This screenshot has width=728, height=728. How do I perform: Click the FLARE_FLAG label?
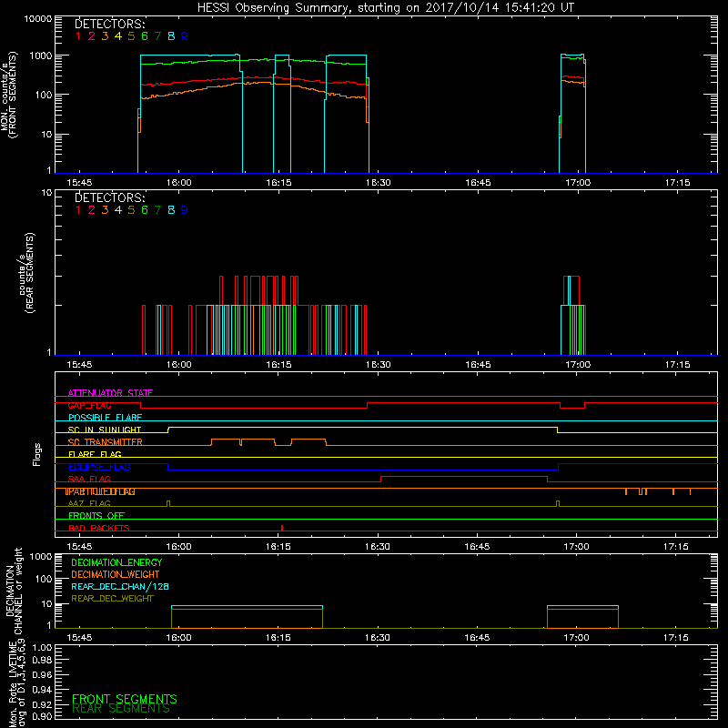[x=95, y=454]
